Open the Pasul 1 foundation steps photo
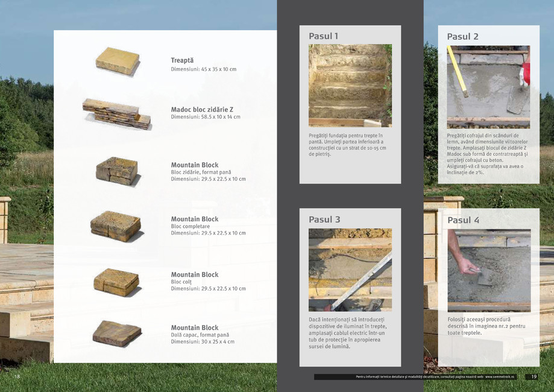This screenshot has height=392, width=554. [350, 85]
